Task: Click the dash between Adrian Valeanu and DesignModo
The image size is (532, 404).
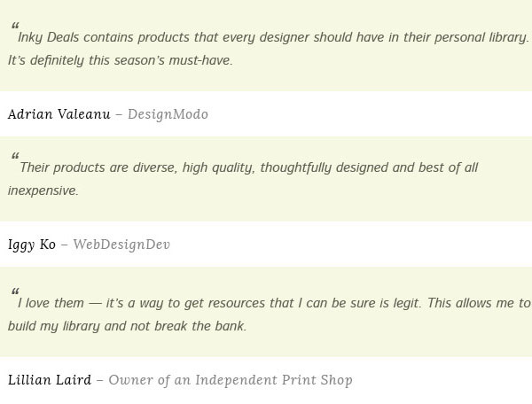Action: [x=119, y=114]
